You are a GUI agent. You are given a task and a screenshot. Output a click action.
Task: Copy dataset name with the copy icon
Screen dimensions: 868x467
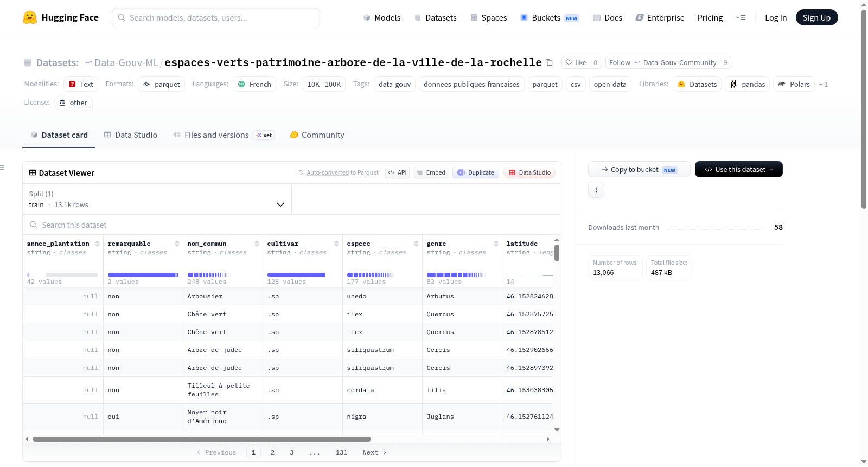(x=549, y=62)
